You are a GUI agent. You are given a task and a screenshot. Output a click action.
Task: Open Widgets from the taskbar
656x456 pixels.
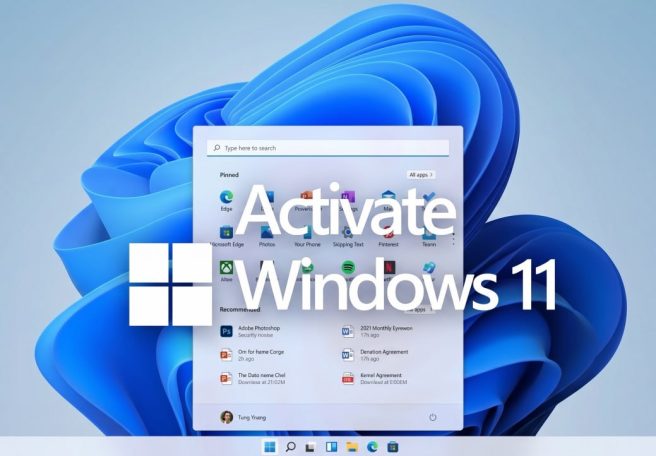331,447
